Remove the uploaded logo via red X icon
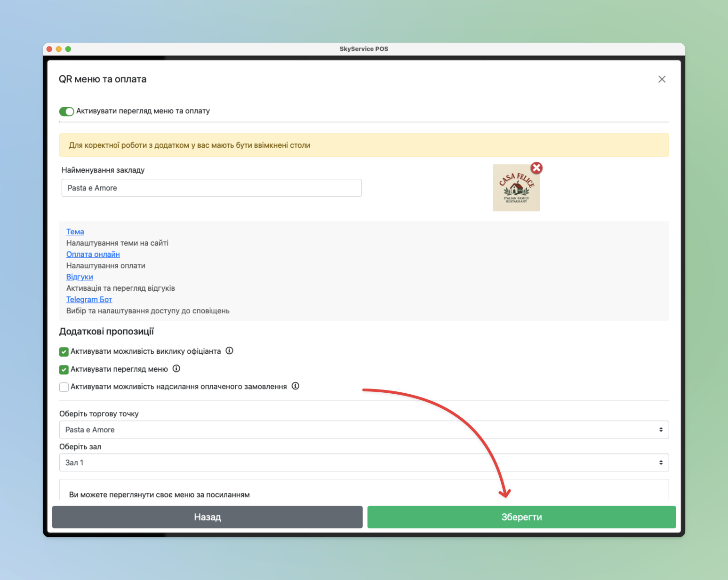The width and height of the screenshot is (728, 580). [x=536, y=168]
